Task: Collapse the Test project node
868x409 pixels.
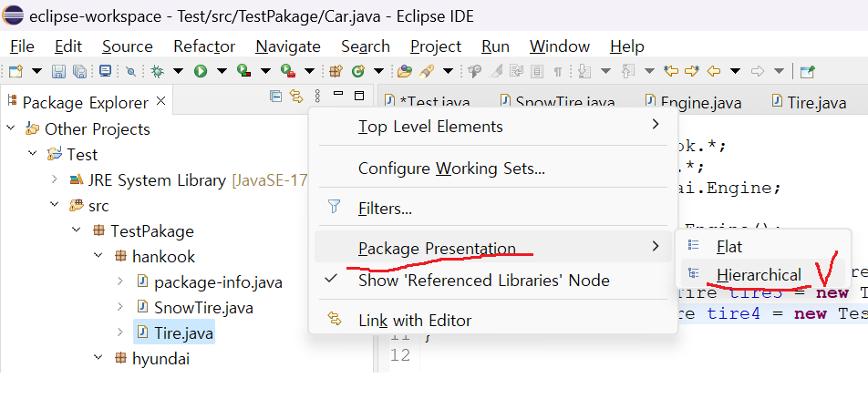Action: pyautogui.click(x=33, y=154)
